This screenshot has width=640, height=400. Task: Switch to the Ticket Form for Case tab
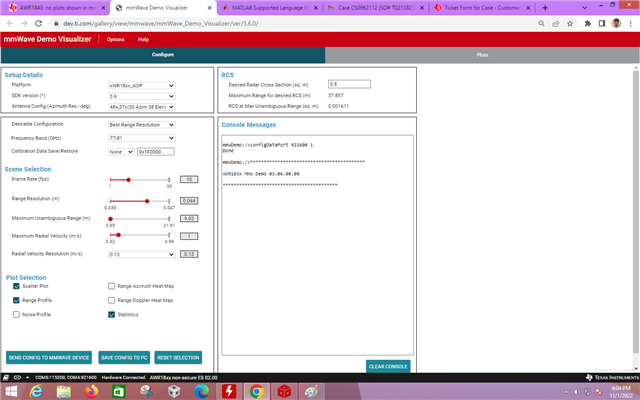click(482, 8)
